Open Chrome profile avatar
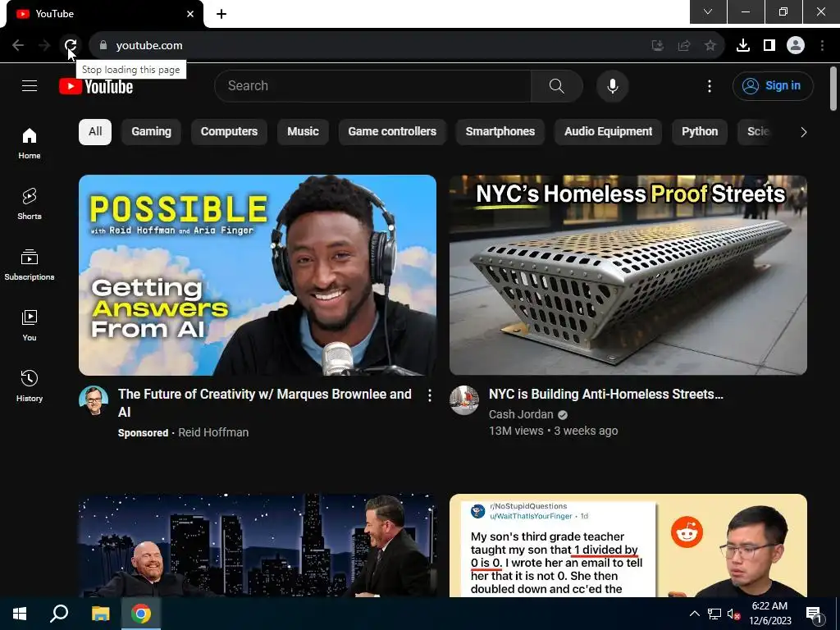Viewport: 840px width, 630px height. click(796, 46)
